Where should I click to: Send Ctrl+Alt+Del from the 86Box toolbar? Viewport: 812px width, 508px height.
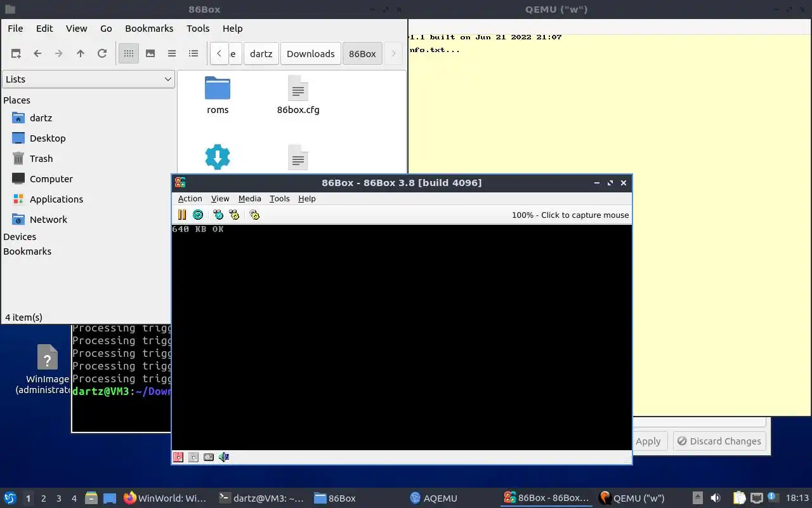218,215
